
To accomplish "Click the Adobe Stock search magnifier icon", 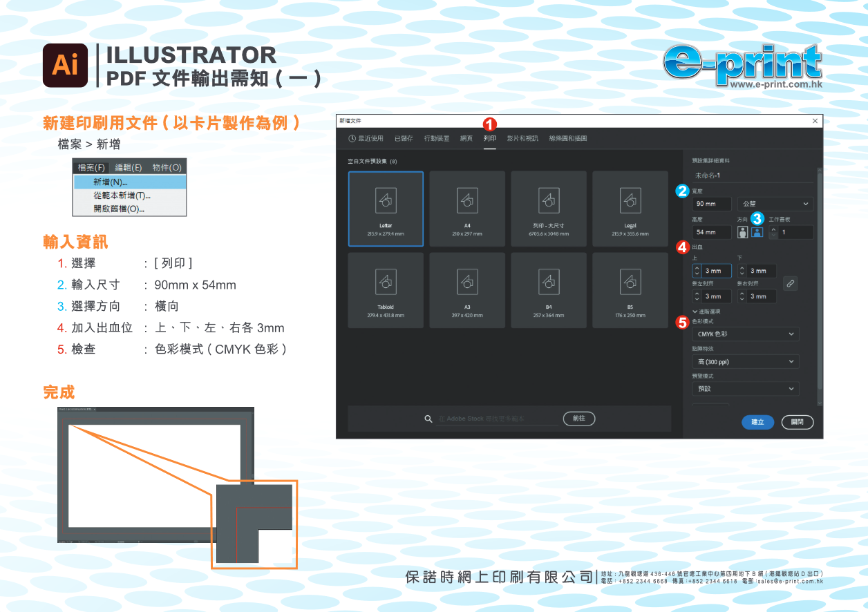I will 428,419.
